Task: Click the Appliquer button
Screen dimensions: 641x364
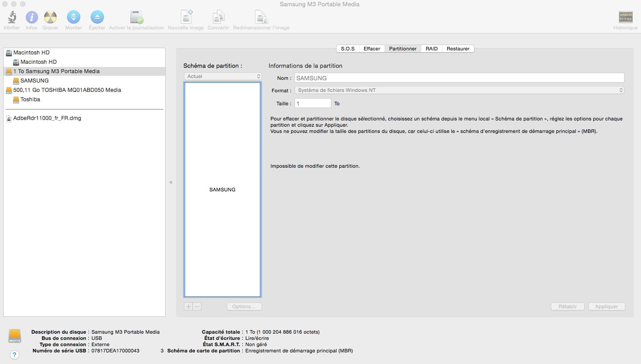Action: 607,307
